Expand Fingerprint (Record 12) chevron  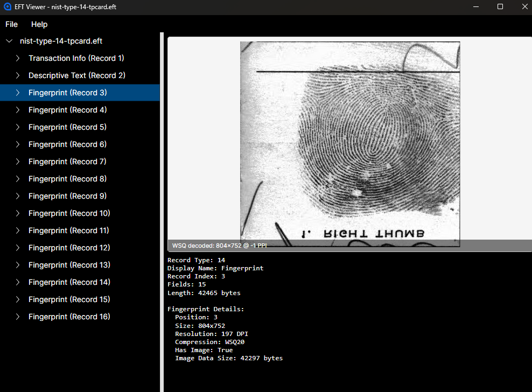(x=18, y=248)
